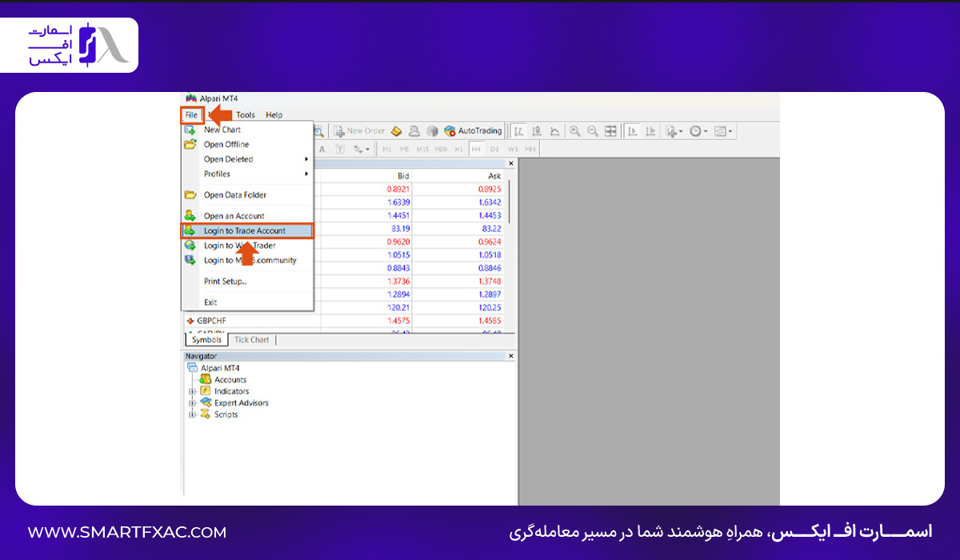Select Open Offline menu entry

(x=247, y=145)
